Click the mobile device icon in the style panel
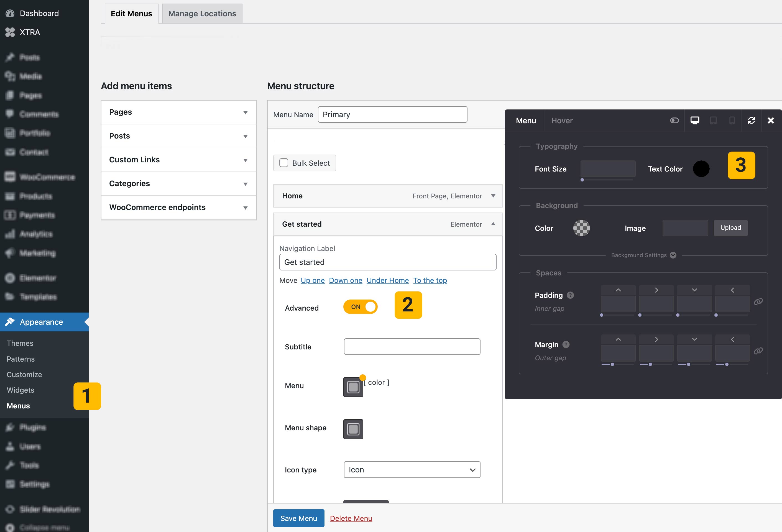 [x=732, y=121]
